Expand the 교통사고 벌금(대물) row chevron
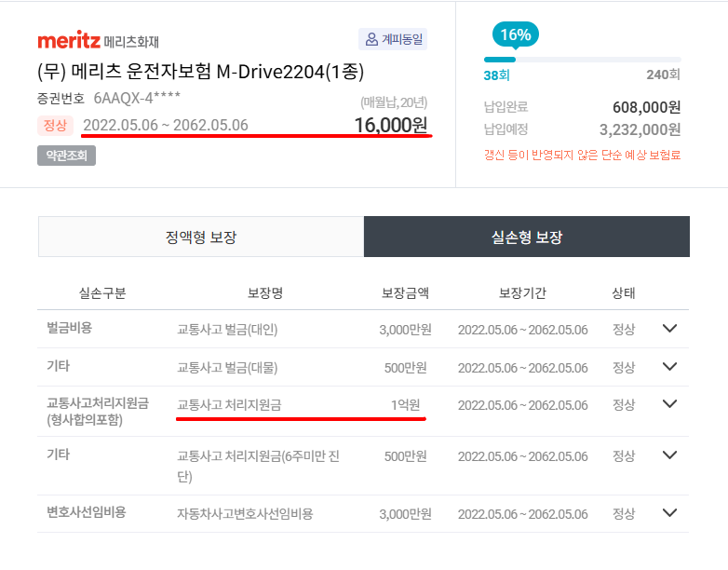The height and width of the screenshot is (570, 728). coord(669,367)
